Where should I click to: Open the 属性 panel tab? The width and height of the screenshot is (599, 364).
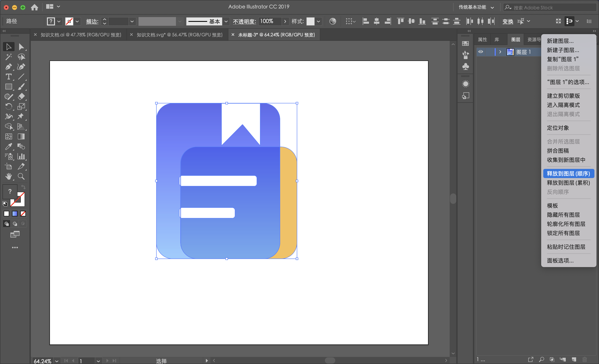tap(482, 39)
